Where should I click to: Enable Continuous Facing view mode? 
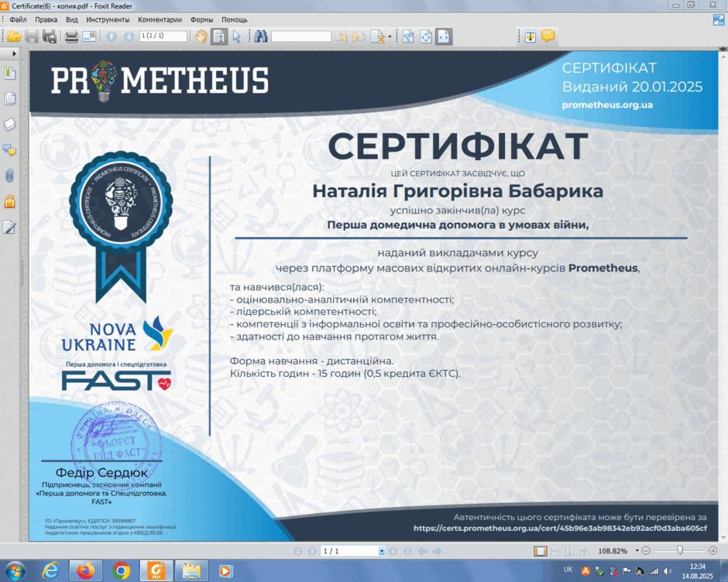tap(584, 551)
